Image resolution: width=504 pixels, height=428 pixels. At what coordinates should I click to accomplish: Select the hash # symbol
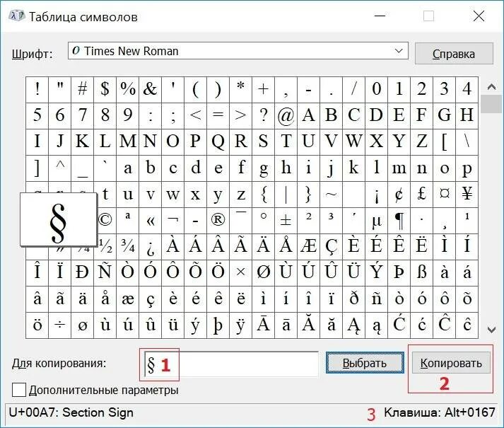82,90
